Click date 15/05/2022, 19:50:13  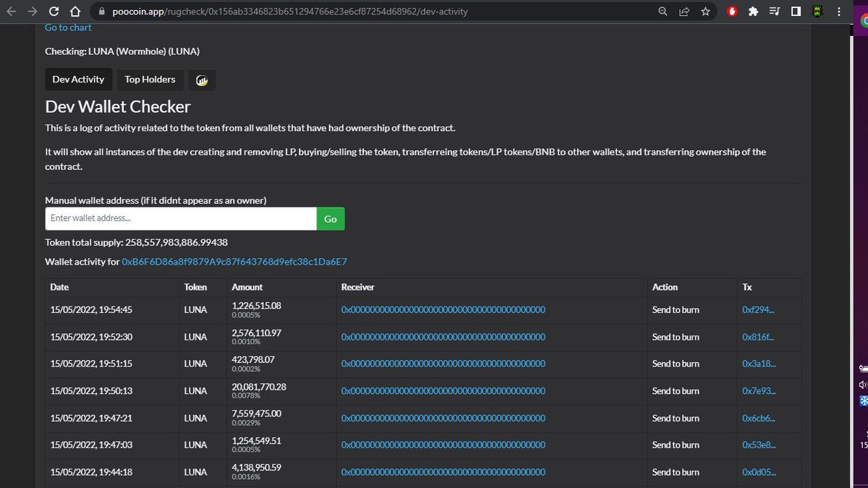(x=91, y=390)
